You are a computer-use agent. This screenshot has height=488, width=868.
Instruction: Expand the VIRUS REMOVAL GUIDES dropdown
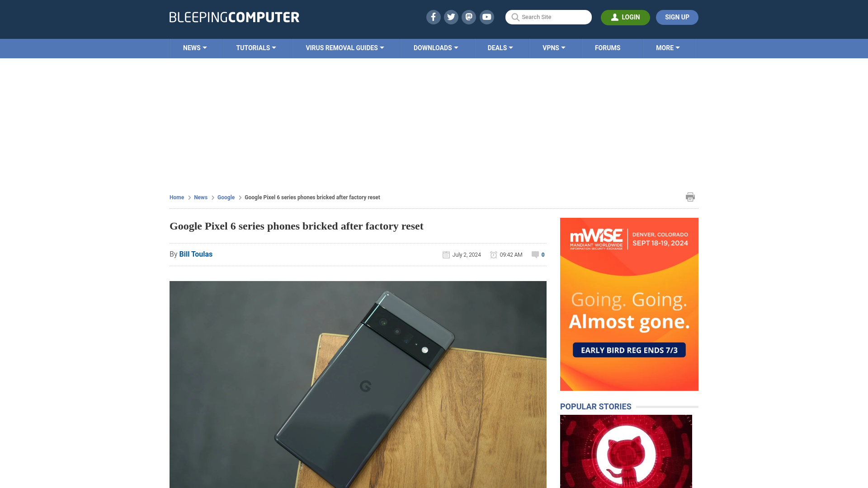(x=344, y=47)
